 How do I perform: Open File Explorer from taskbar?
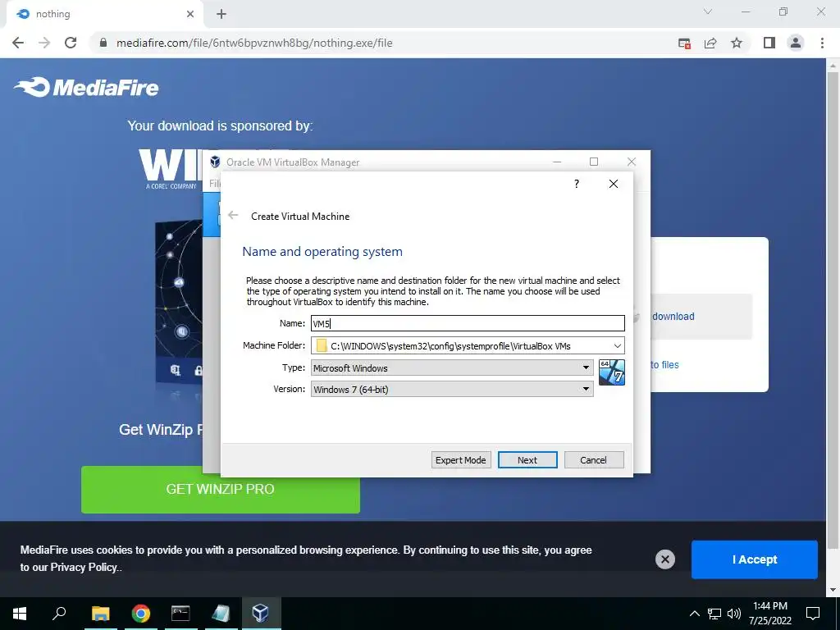pyautogui.click(x=100, y=613)
